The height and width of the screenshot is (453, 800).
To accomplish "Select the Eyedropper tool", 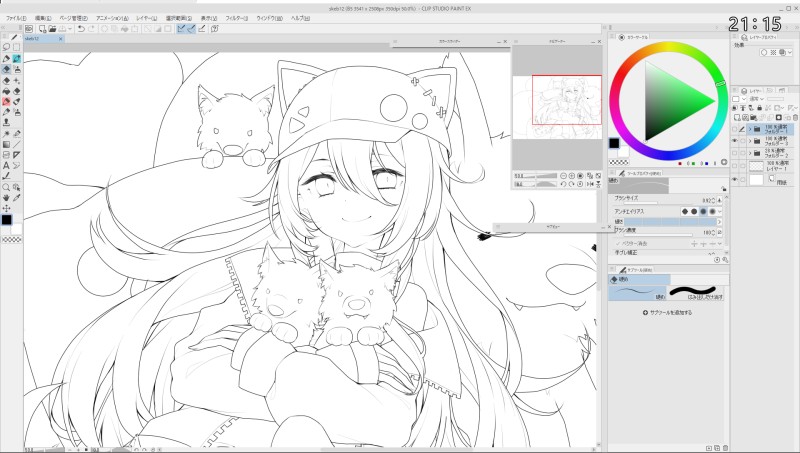I will point(17,197).
